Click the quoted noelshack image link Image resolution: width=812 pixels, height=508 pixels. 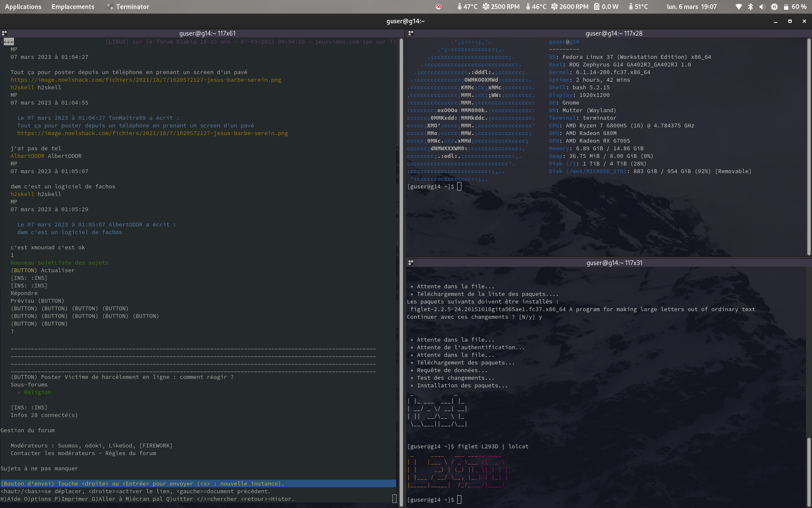click(153, 133)
